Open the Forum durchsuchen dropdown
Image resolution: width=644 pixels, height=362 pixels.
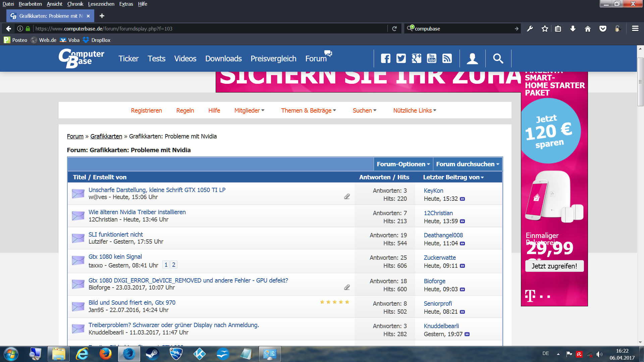(x=468, y=164)
